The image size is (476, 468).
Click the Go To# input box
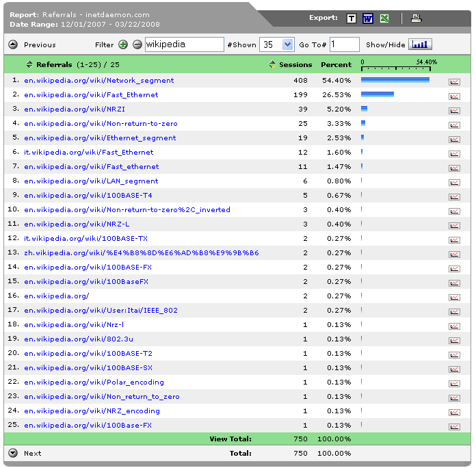click(344, 44)
